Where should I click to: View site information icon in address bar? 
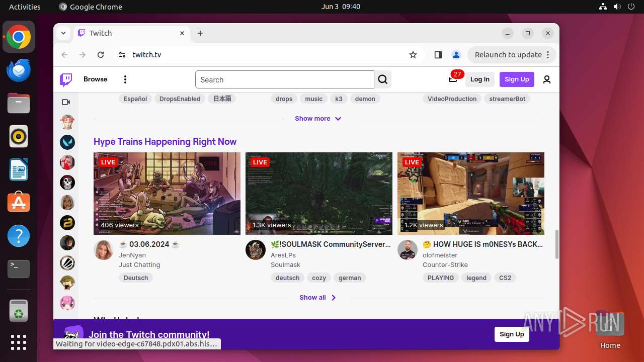(122, 55)
